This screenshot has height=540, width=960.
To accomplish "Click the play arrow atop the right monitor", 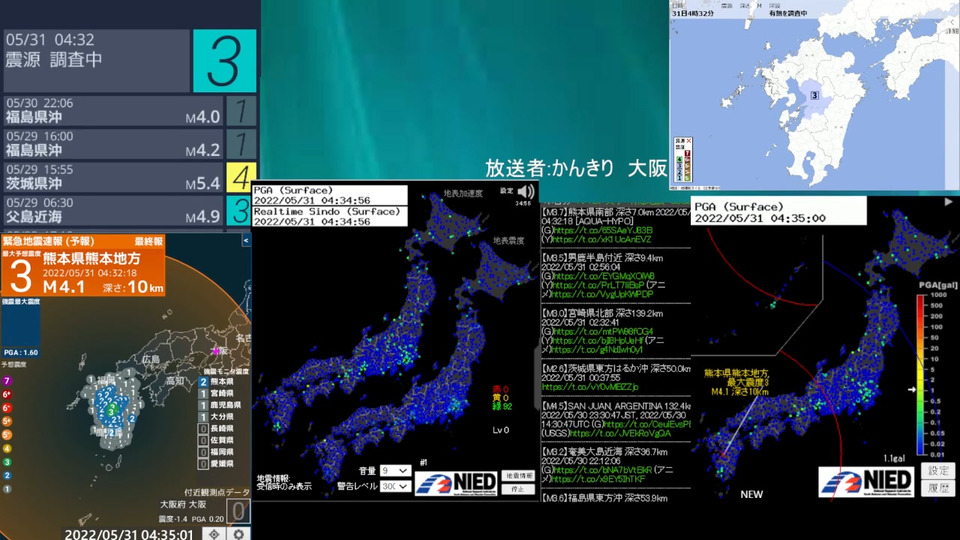I will coord(948,201).
